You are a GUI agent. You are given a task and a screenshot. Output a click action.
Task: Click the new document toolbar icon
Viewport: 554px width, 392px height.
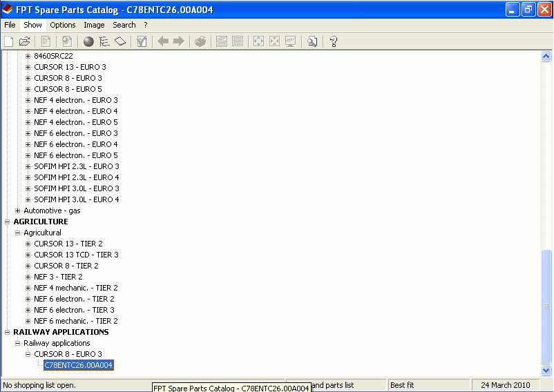coord(9,41)
